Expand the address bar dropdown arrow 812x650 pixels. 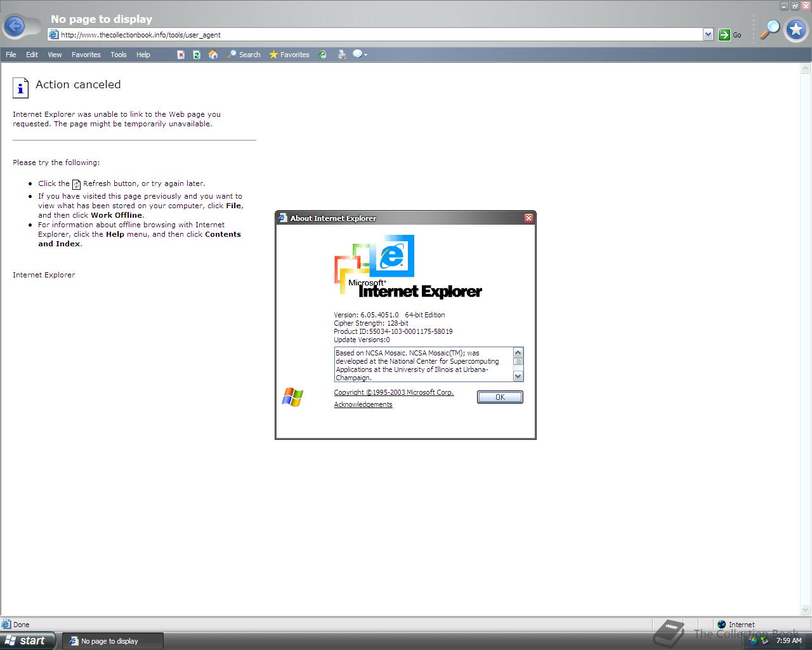point(708,35)
